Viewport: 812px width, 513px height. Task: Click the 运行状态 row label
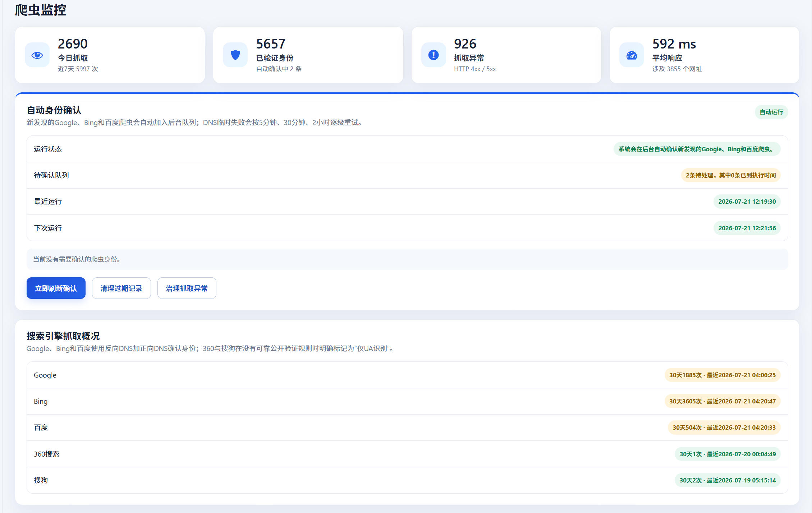coord(48,149)
